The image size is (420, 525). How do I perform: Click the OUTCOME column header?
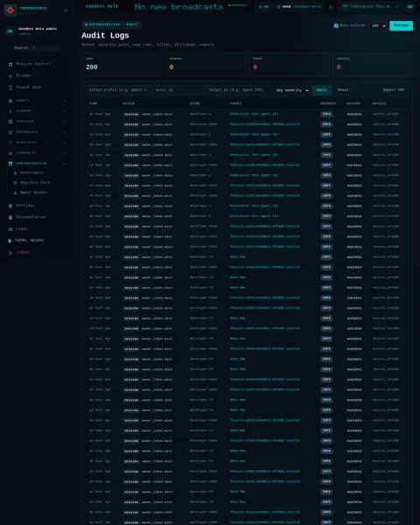[353, 103]
